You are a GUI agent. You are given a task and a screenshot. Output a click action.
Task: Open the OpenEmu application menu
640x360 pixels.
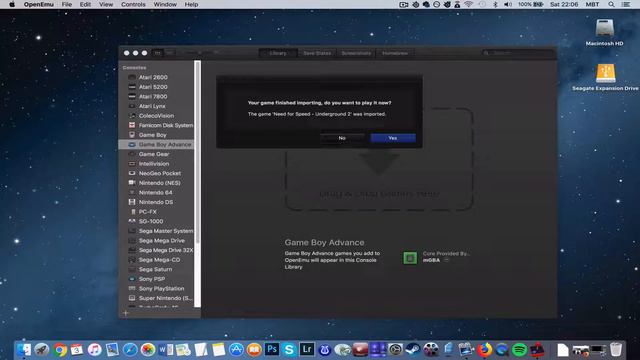point(38,4)
